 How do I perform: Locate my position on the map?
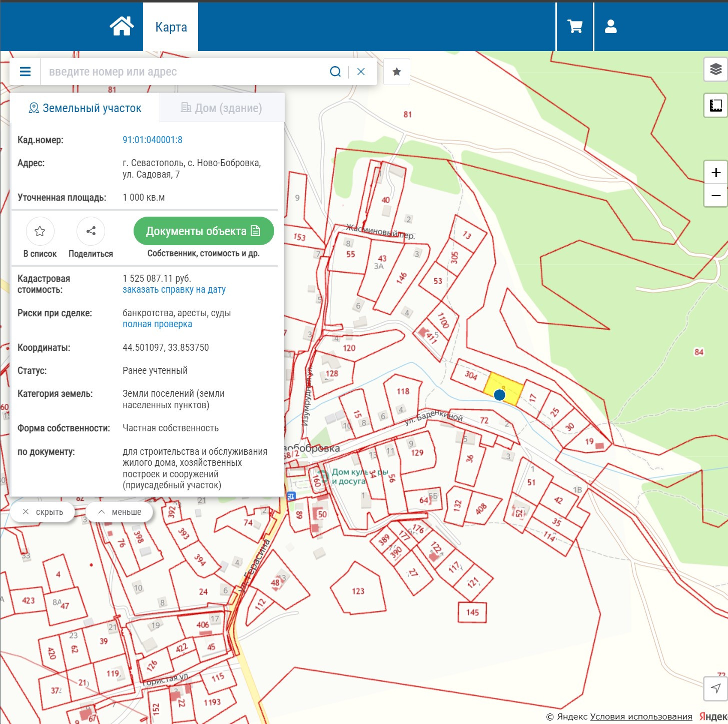pyautogui.click(x=715, y=688)
